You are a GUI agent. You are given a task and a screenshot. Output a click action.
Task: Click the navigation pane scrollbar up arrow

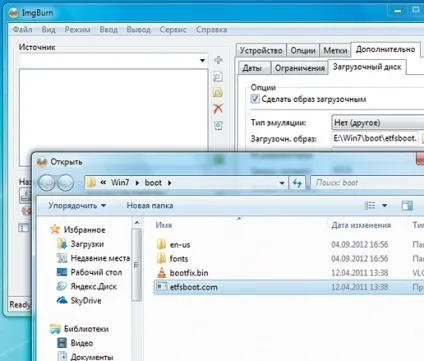point(137,223)
